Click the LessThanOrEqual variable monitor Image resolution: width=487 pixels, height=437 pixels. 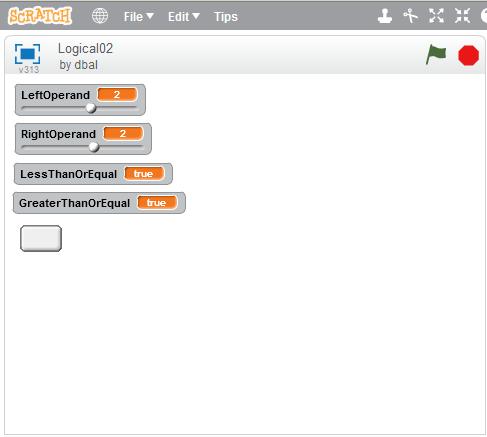pyautogui.click(x=93, y=174)
